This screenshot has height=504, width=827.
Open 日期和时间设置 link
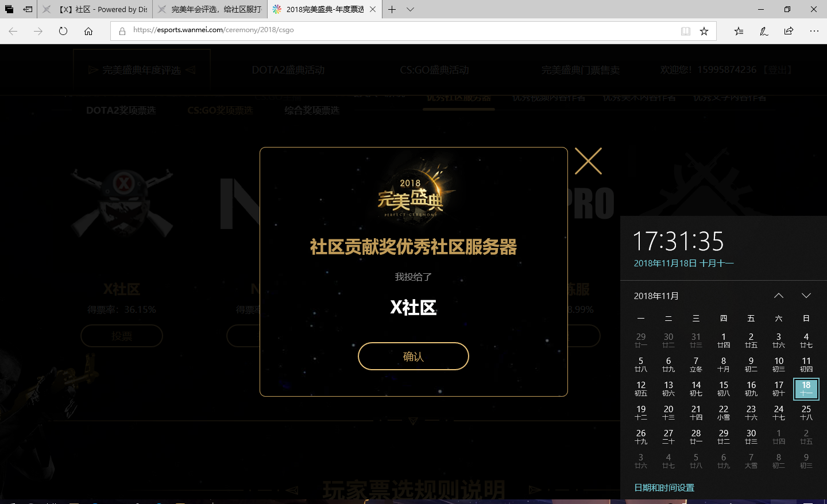[664, 487]
